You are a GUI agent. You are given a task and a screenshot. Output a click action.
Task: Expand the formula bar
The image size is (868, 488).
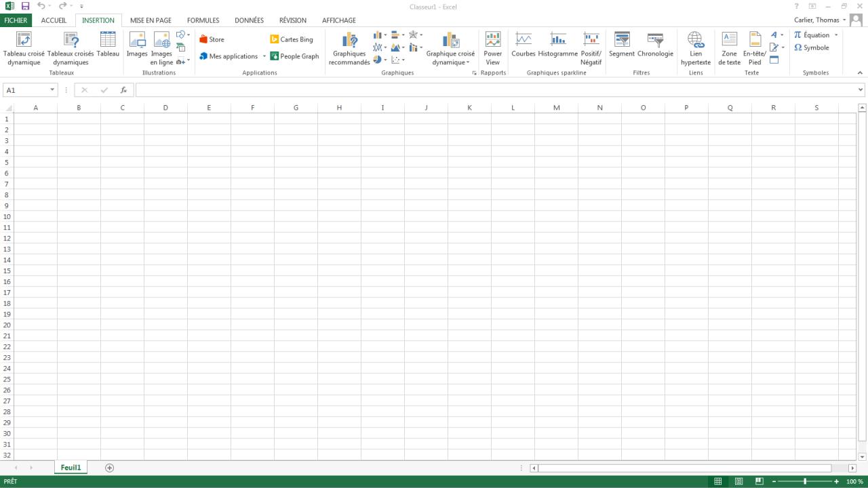click(x=861, y=89)
